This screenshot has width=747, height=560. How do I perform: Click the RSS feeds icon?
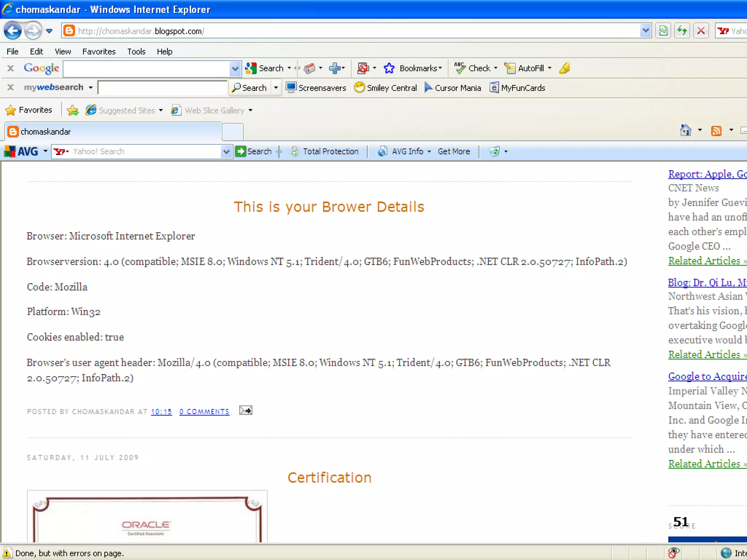[716, 131]
